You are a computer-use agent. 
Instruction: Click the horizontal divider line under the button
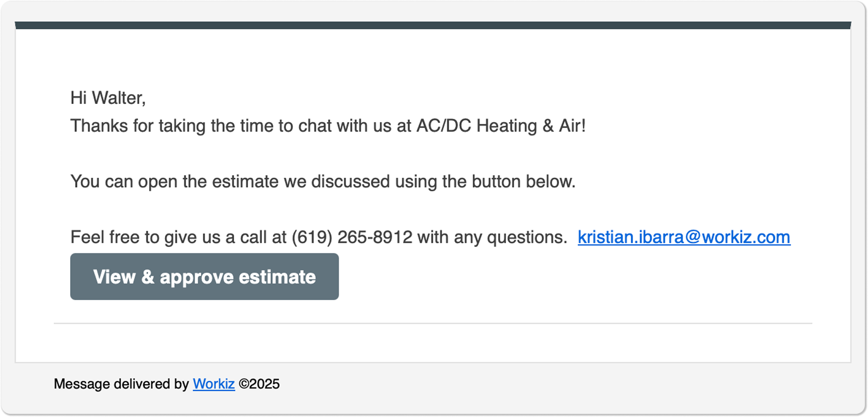433,323
